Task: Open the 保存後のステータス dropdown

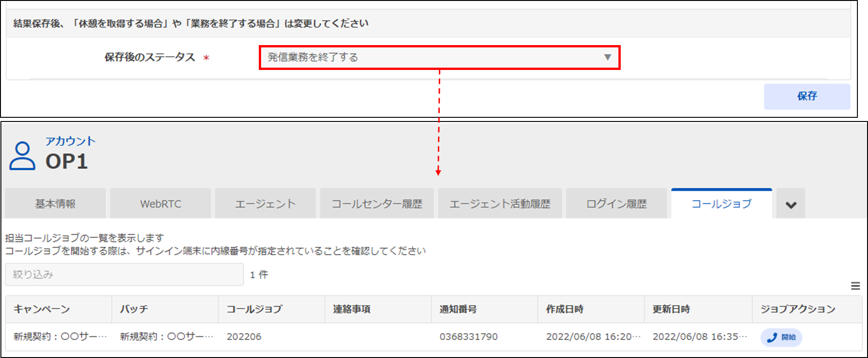Action: [x=433, y=58]
